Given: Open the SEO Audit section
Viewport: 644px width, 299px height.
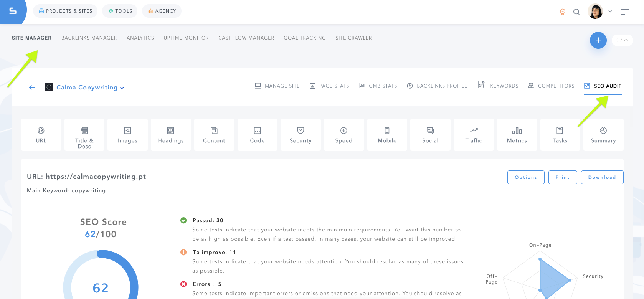Looking at the screenshot, I should point(603,86).
